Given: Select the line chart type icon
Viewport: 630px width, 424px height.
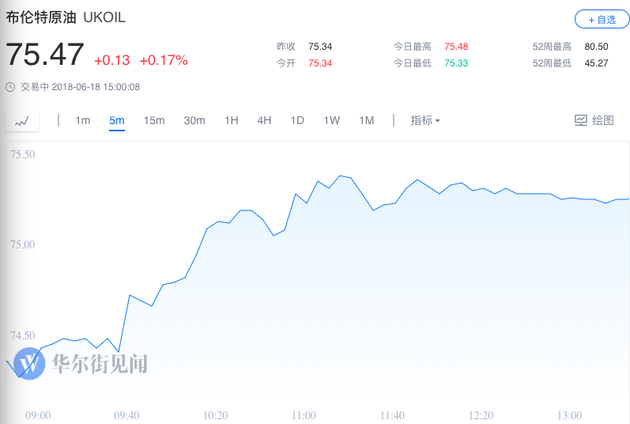Looking at the screenshot, I should click(22, 121).
